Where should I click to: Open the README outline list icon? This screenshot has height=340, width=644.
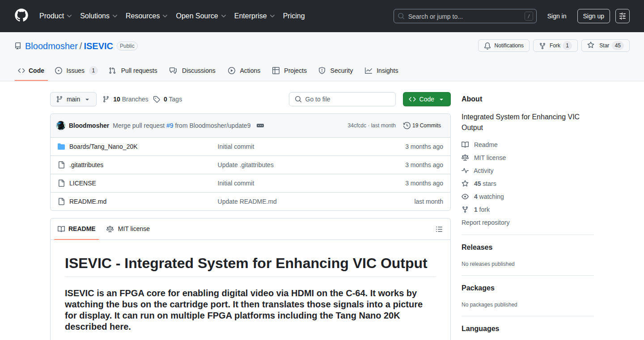tap(439, 229)
